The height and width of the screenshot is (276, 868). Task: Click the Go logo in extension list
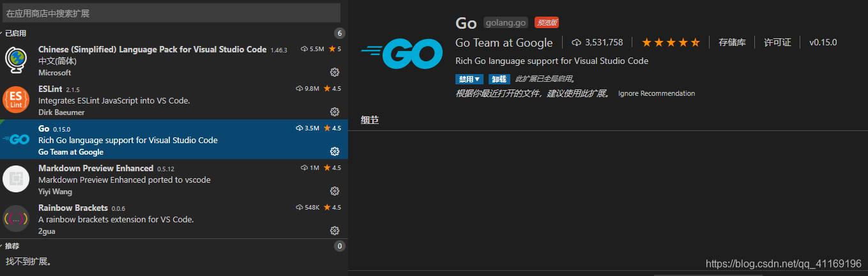tap(16, 139)
